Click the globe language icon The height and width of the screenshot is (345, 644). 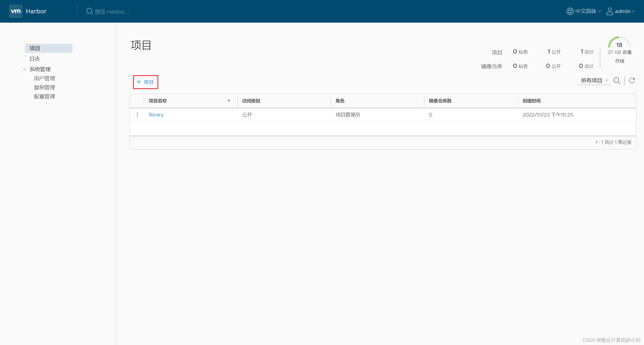click(570, 11)
